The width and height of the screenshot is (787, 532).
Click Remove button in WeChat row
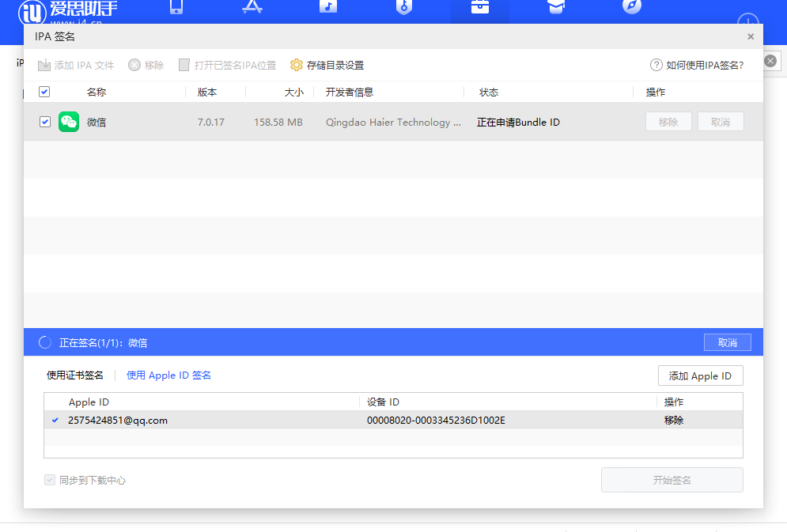[668, 122]
